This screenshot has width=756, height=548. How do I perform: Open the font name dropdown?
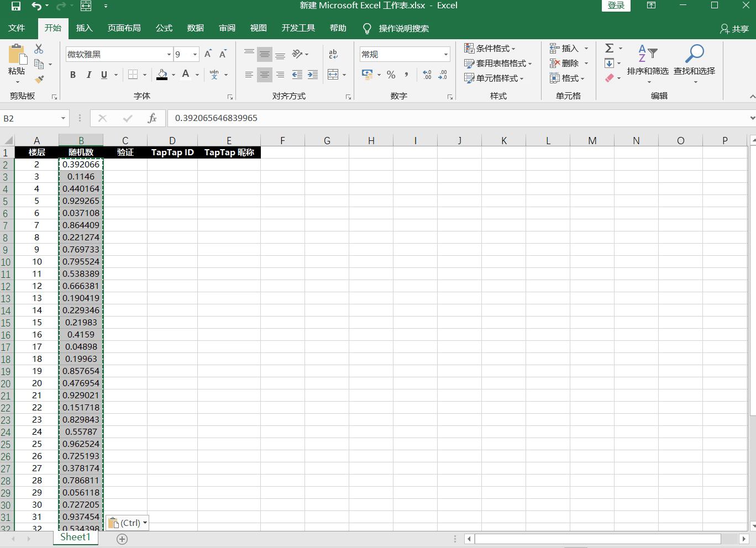point(169,54)
